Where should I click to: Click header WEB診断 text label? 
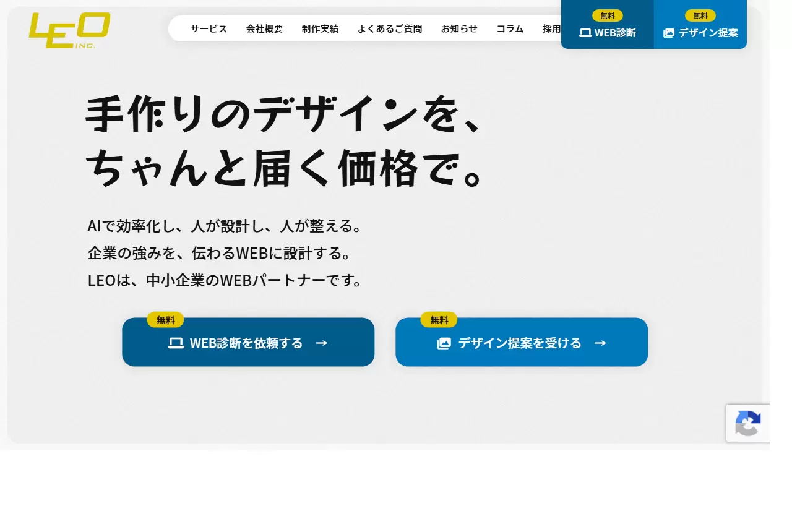[615, 33]
